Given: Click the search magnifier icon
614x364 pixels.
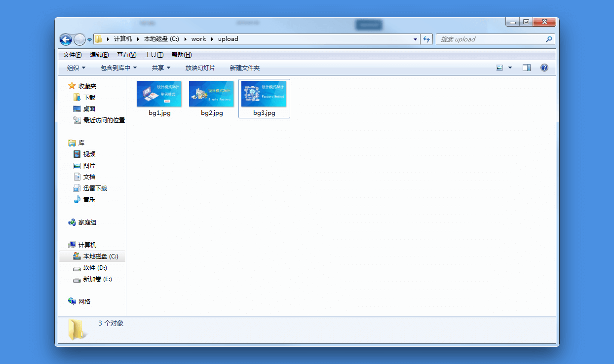Looking at the screenshot, I should click(x=549, y=39).
